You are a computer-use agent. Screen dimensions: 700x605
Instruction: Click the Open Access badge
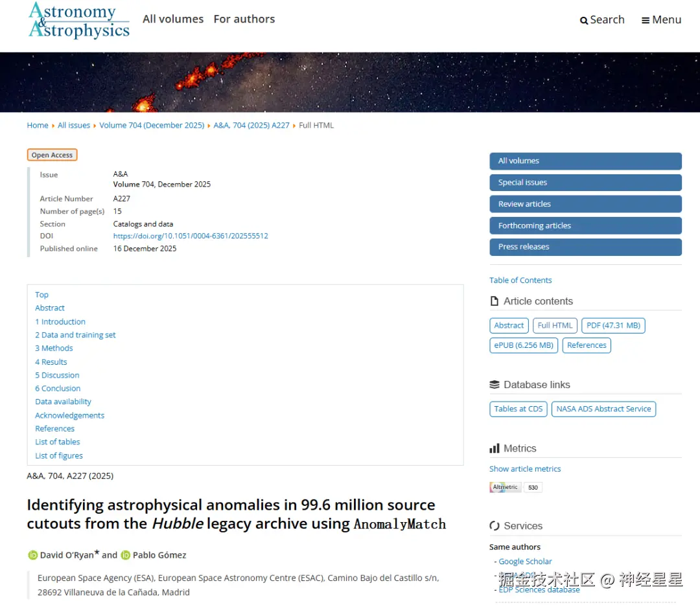click(x=52, y=155)
